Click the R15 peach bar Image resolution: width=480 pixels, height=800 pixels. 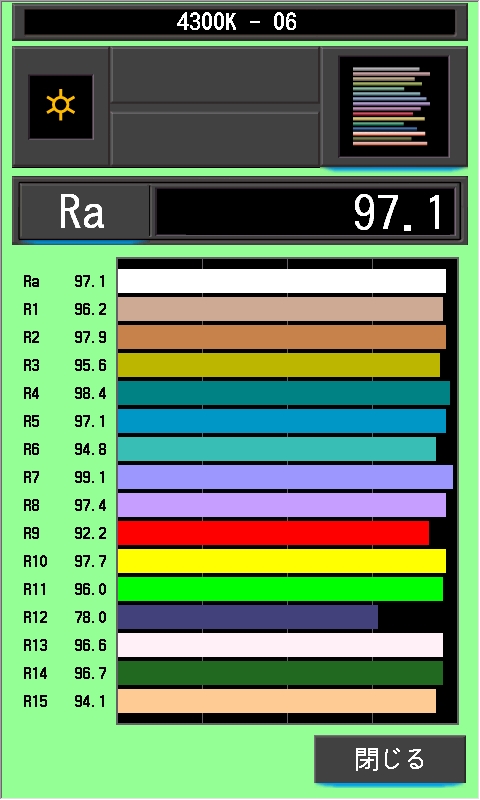[x=277, y=701]
